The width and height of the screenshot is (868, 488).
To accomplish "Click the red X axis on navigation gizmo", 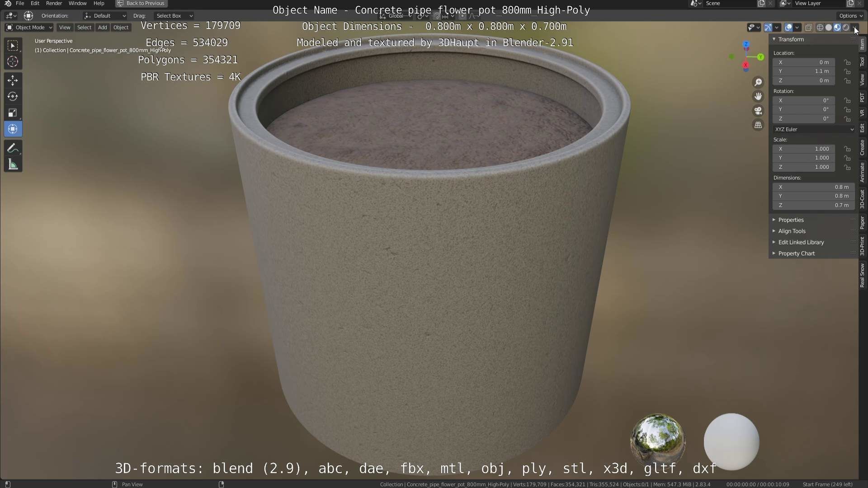I will point(745,66).
